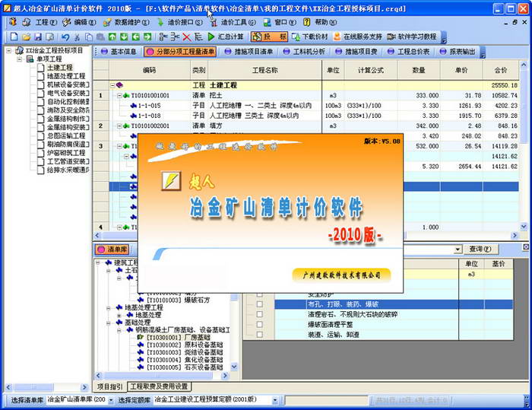
Task: Open the 编辑 menu
Action: (x=85, y=22)
